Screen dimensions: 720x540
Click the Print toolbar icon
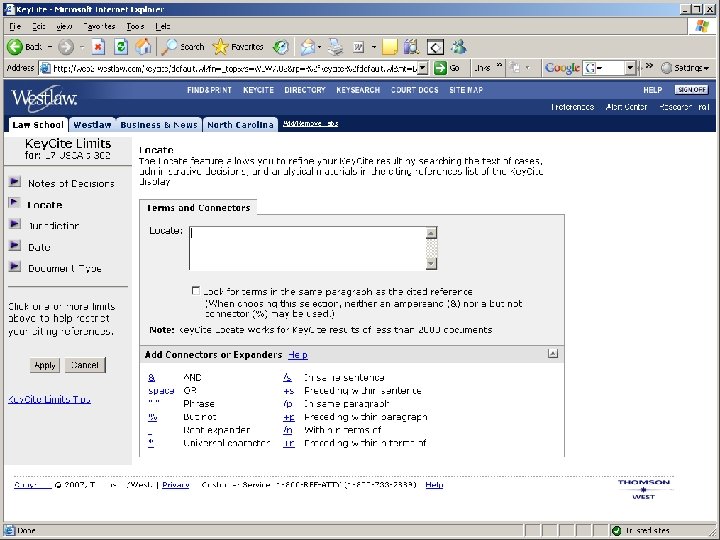[336, 46]
